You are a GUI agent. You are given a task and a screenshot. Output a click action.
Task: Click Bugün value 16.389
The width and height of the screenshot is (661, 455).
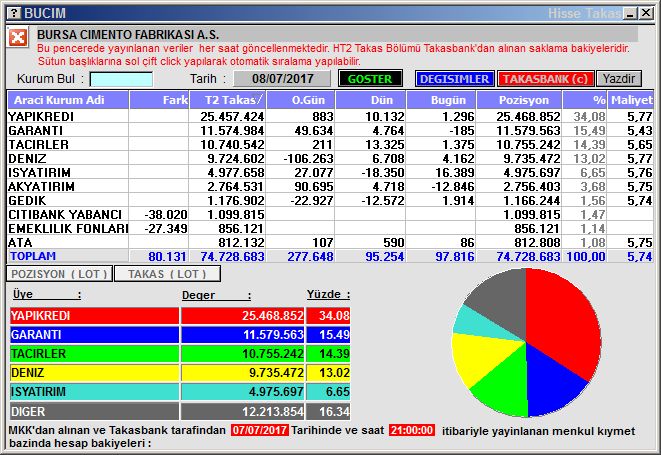[455, 172]
